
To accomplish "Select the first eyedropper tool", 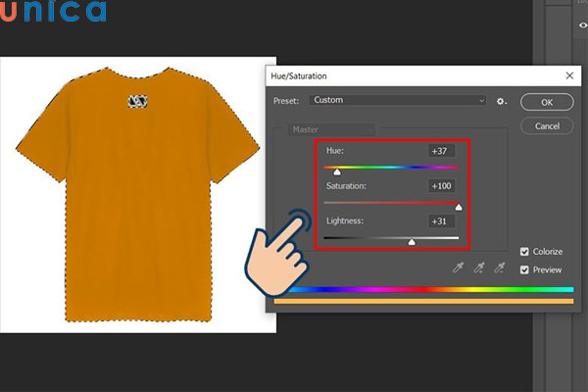I will tap(458, 268).
